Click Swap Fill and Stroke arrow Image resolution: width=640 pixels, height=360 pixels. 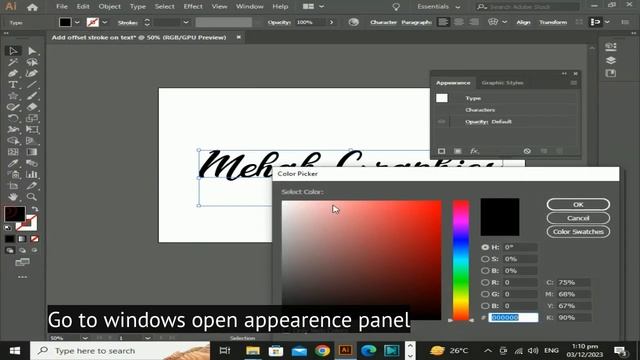pyautogui.click(x=35, y=209)
